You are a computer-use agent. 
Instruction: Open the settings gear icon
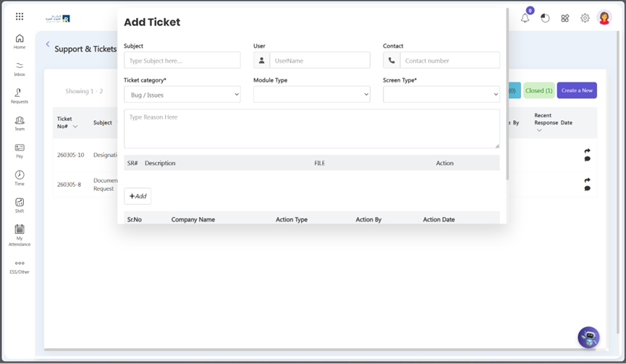[x=585, y=18]
